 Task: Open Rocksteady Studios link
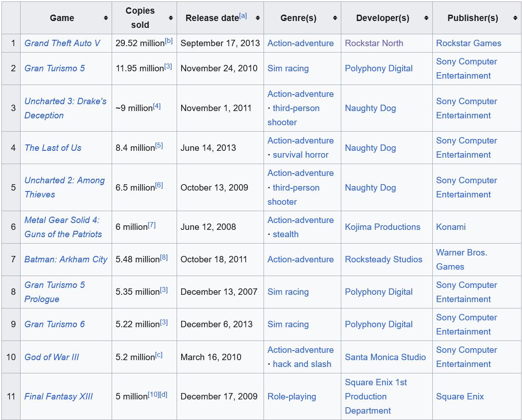(383, 260)
